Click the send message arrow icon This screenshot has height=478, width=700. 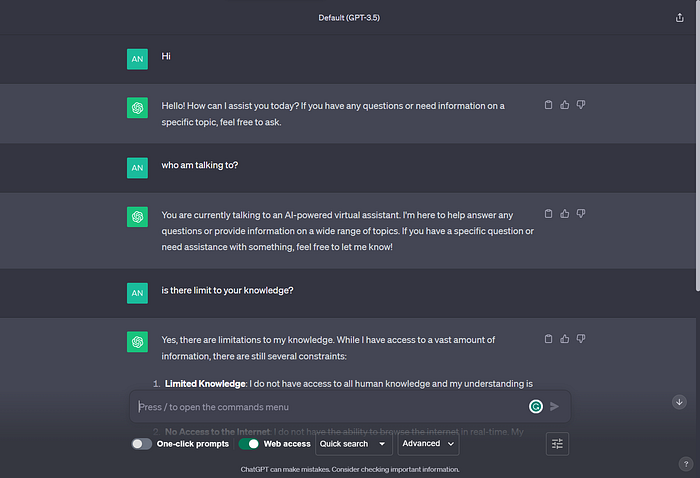pyautogui.click(x=554, y=407)
